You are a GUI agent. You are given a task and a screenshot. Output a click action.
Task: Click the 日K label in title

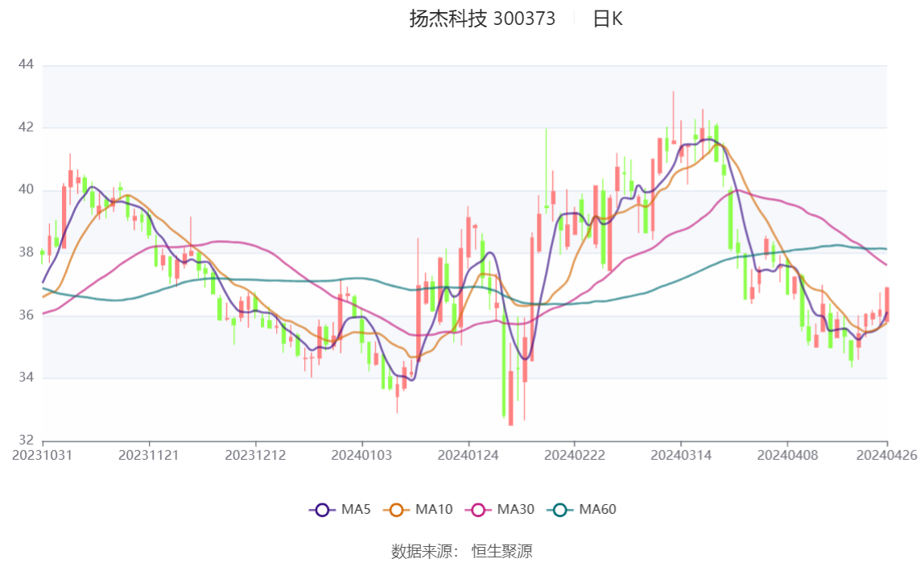point(608,19)
